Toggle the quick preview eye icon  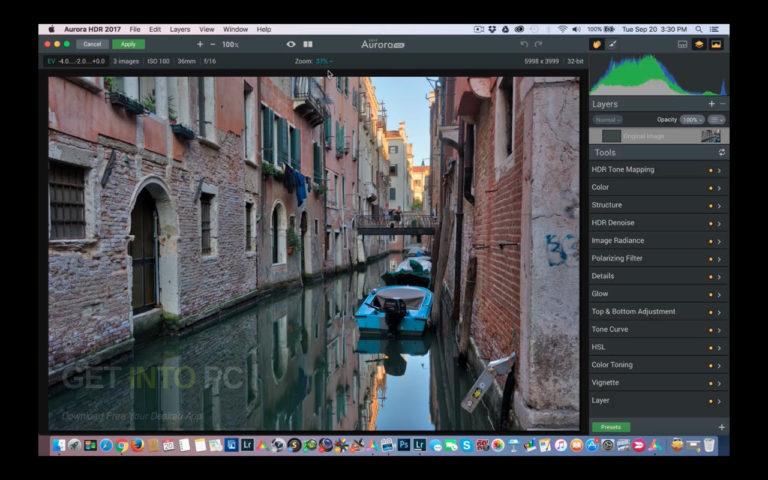[291, 44]
